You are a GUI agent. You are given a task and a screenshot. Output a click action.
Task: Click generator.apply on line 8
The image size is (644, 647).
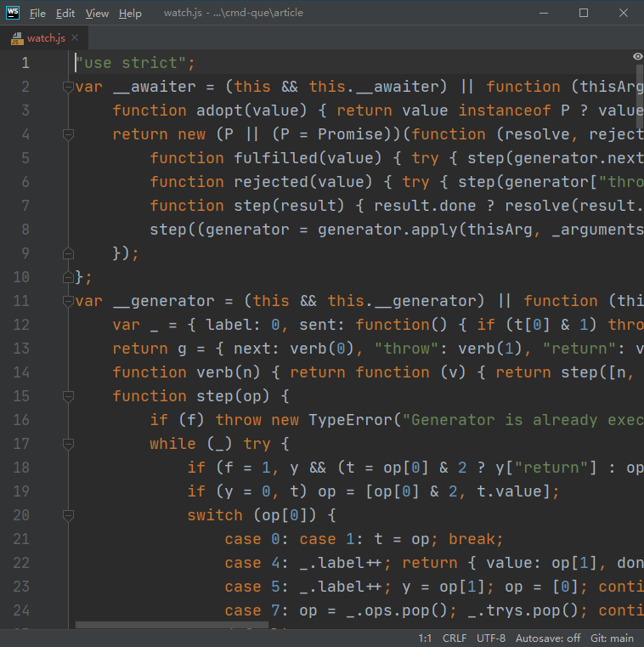click(x=388, y=230)
